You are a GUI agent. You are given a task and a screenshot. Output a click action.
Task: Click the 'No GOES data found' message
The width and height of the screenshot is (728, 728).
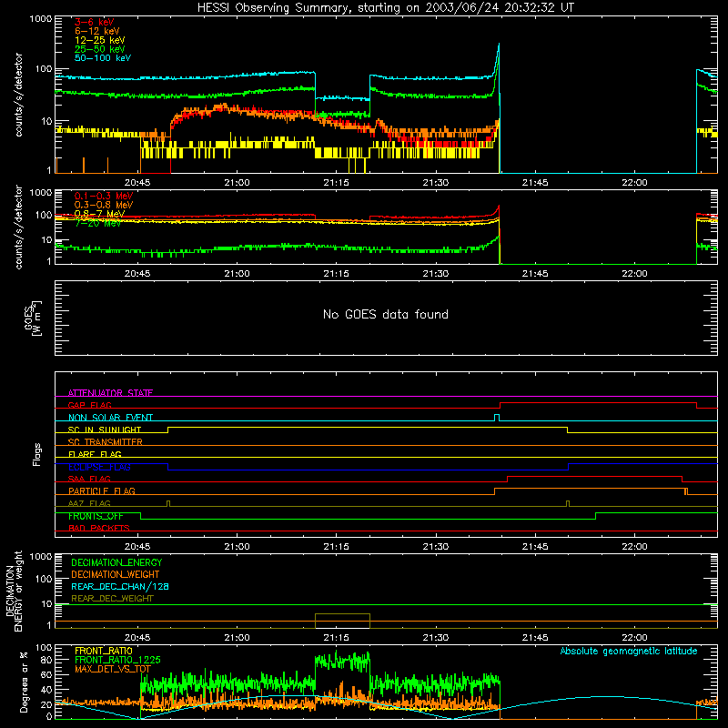click(385, 314)
